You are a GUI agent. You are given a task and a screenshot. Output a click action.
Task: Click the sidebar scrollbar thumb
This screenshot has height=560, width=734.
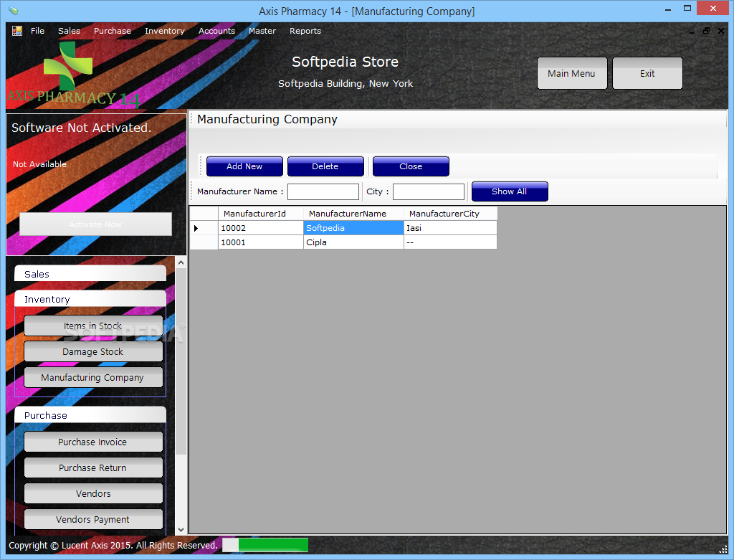click(x=181, y=361)
